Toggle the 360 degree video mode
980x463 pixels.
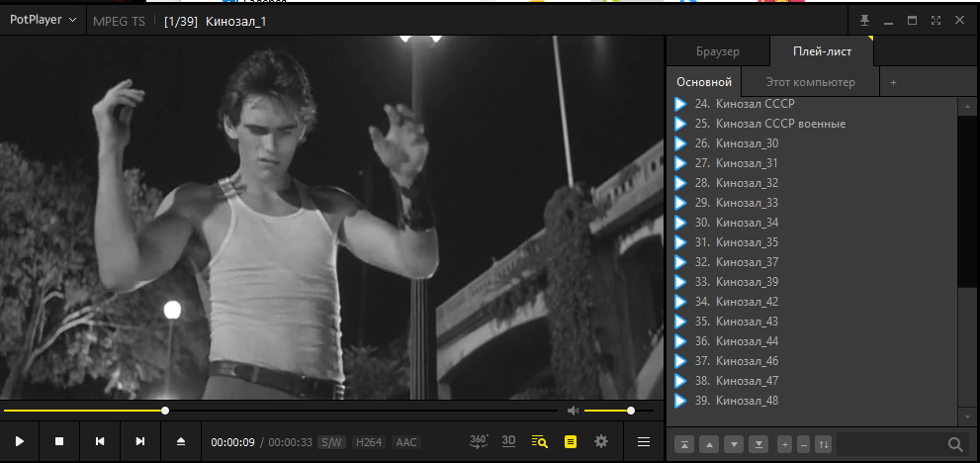[x=479, y=441]
